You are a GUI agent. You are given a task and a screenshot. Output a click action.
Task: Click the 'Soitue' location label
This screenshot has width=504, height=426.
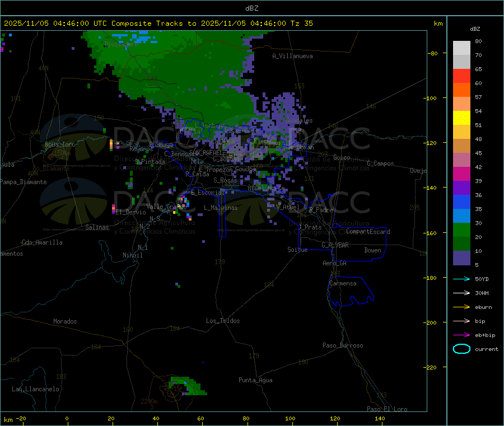click(297, 250)
